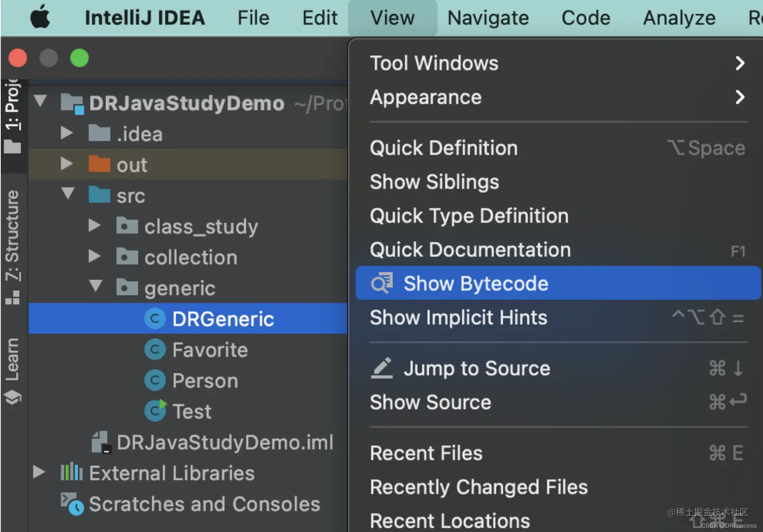Click the DRJavaStudyDemo.iml file icon
The height and width of the screenshot is (532, 763).
pyautogui.click(x=101, y=442)
